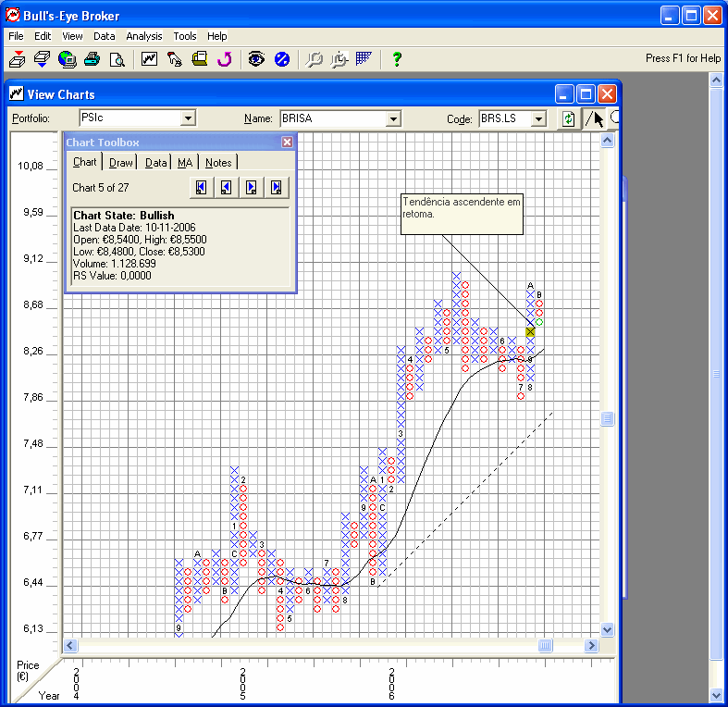The height and width of the screenshot is (707, 728).
Task: Switch to the Draw tab in Chart Toolbox
Action: (x=120, y=162)
